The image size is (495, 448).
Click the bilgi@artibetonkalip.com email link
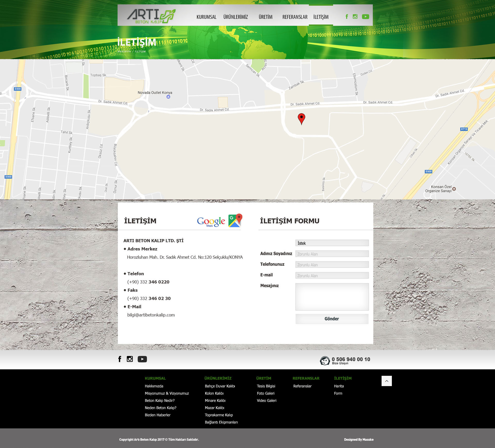(151, 315)
